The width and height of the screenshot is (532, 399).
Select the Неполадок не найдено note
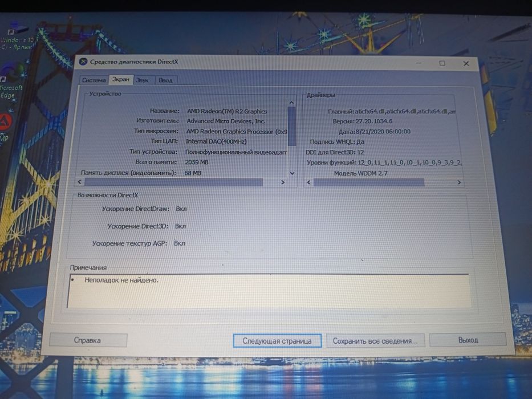click(x=121, y=280)
